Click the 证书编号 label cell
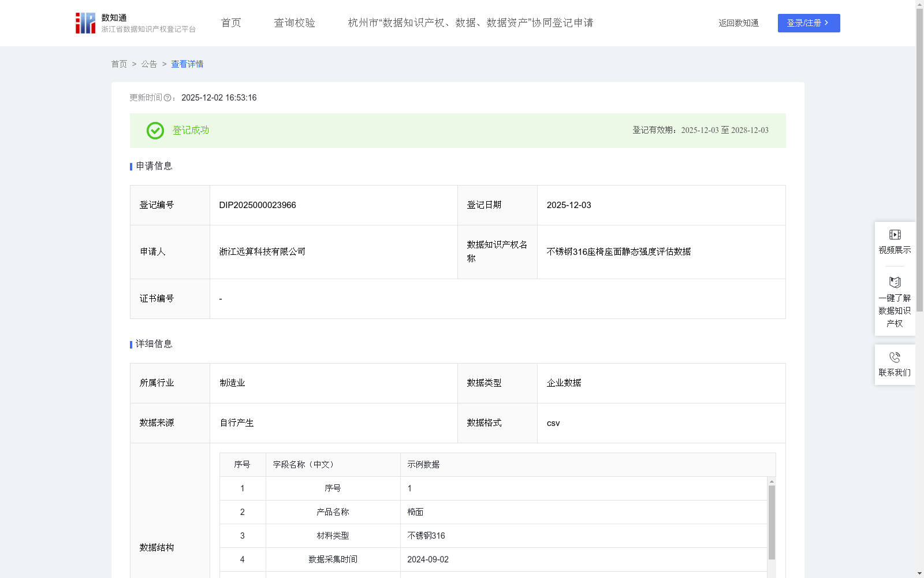This screenshot has width=924, height=578. tap(170, 299)
